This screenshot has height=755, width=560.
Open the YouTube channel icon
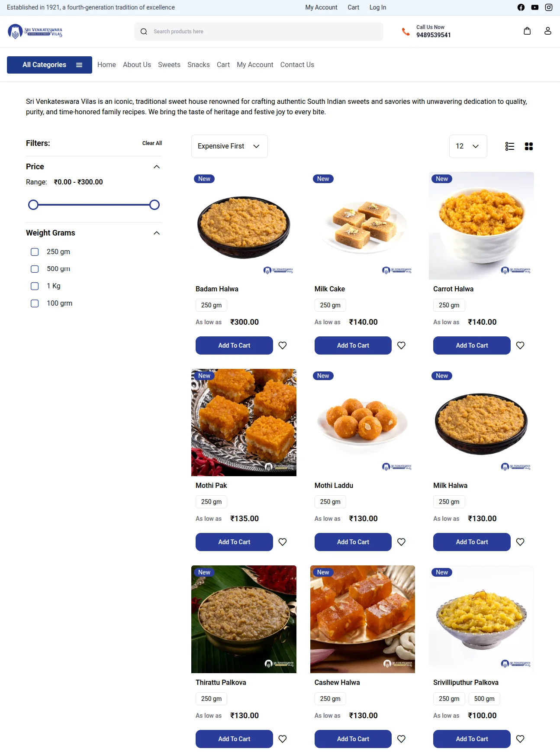click(535, 7)
